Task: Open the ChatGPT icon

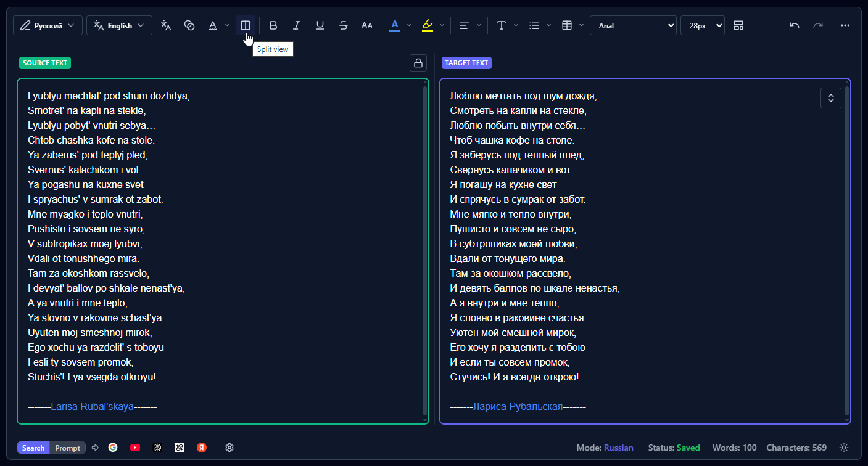Action: (x=180, y=448)
